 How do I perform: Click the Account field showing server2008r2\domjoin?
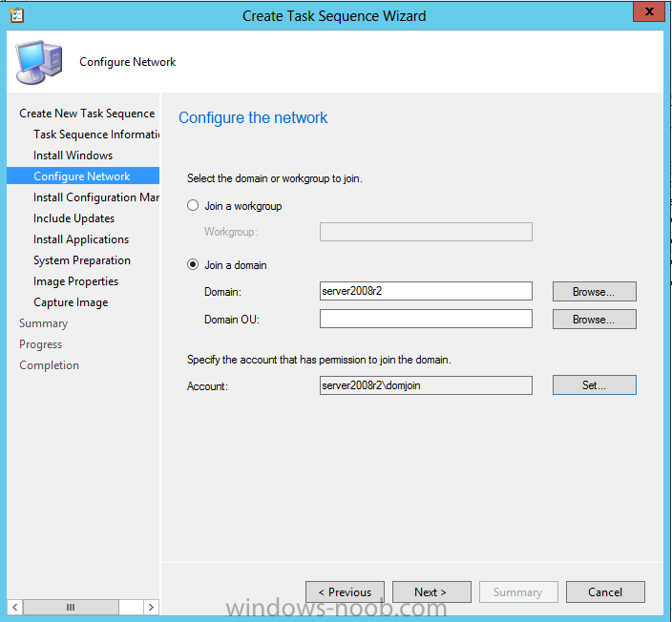426,385
